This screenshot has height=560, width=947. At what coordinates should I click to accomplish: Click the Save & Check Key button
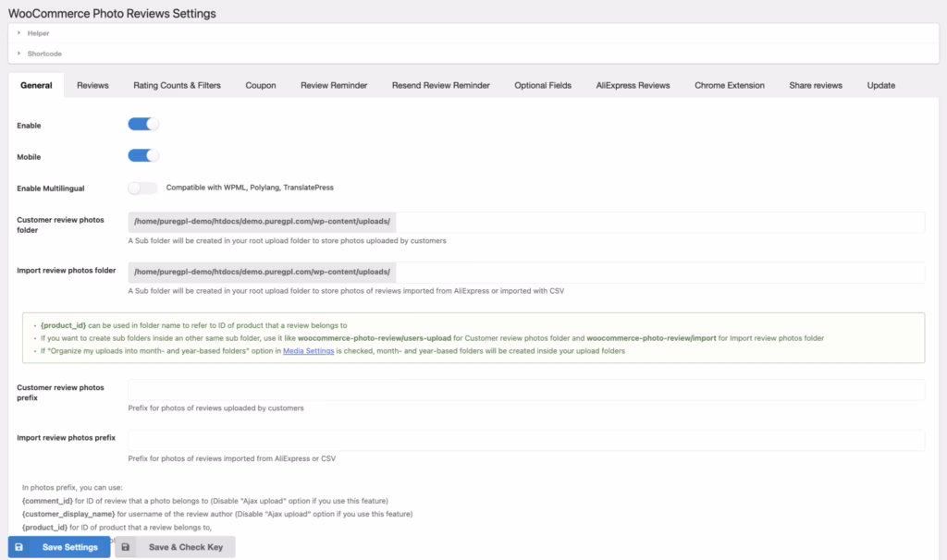(175, 547)
